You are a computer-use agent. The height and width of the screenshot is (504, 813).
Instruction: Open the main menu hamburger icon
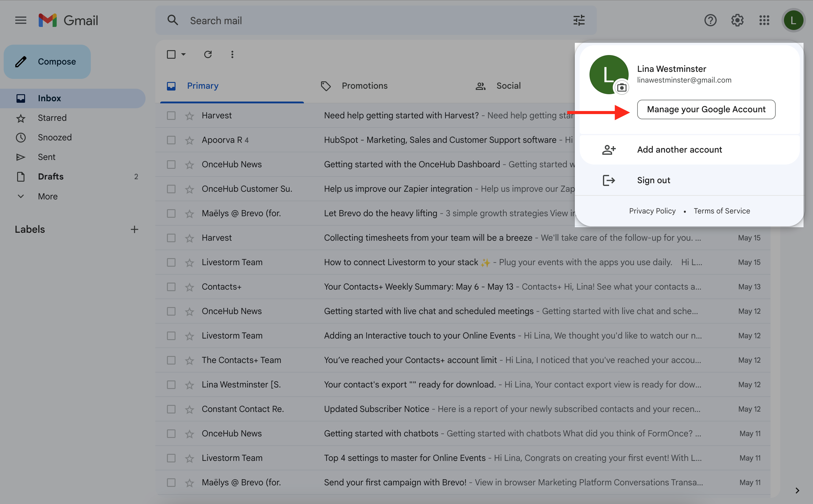click(x=21, y=20)
